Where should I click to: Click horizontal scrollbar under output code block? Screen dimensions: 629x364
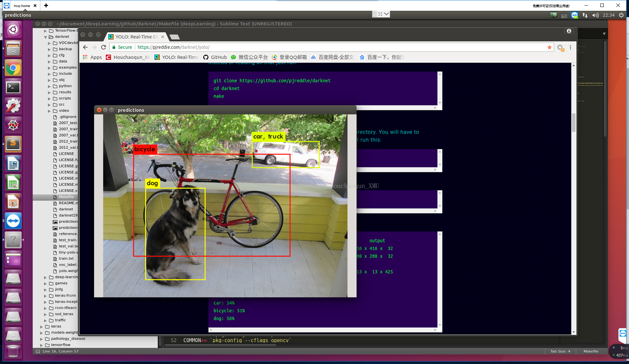(323, 330)
